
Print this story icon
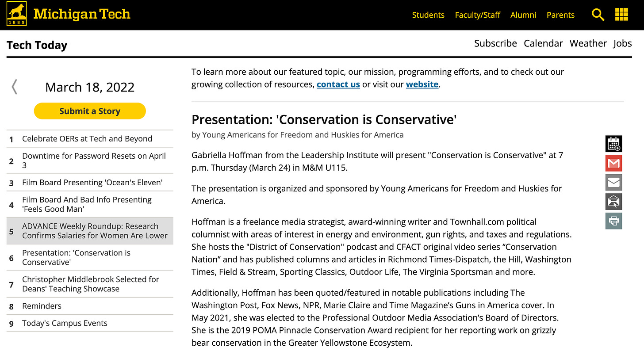tap(614, 221)
